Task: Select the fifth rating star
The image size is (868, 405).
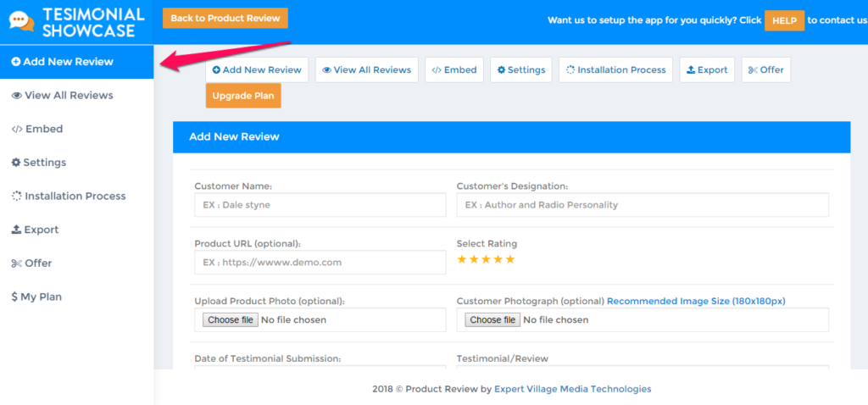Action: pos(510,259)
